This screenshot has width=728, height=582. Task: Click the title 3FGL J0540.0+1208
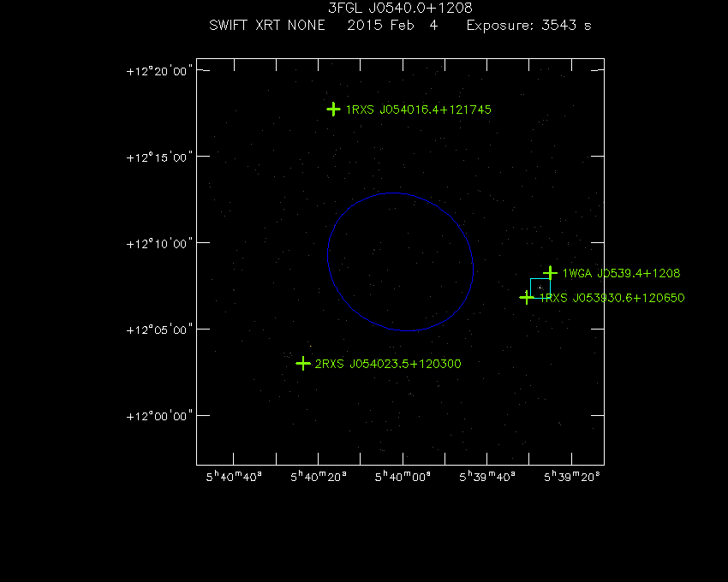pos(400,8)
